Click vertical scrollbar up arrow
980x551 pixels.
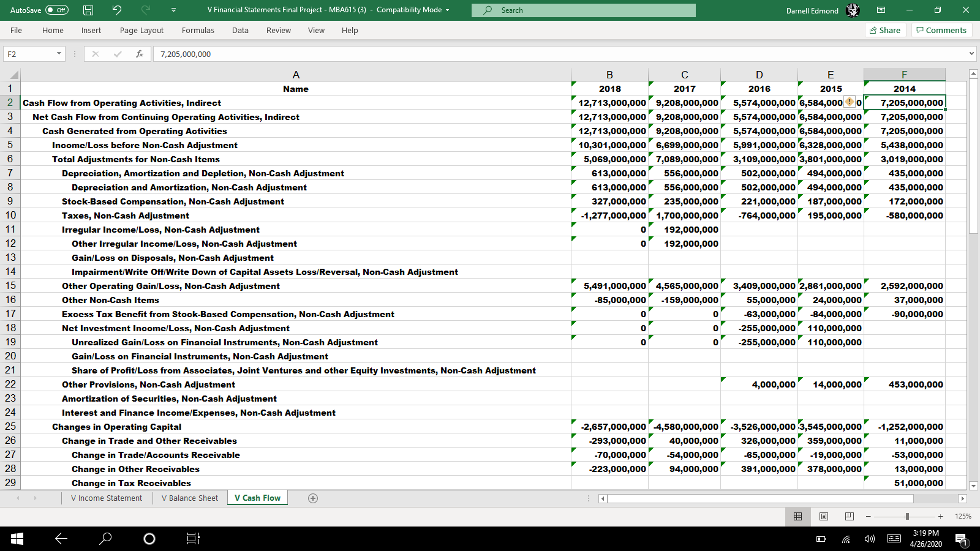click(973, 74)
